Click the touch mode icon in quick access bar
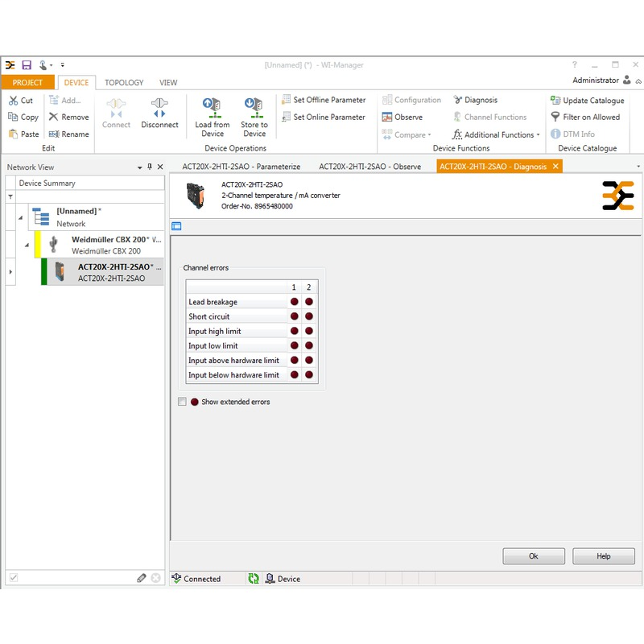 tap(43, 65)
